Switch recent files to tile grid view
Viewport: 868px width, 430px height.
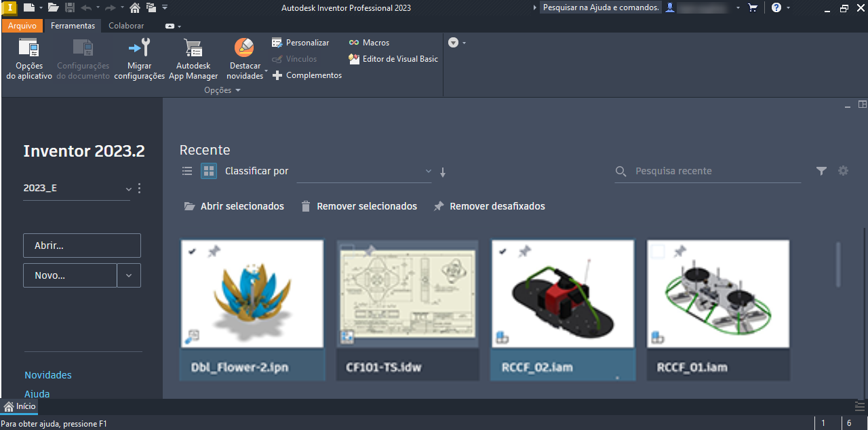[x=209, y=171]
